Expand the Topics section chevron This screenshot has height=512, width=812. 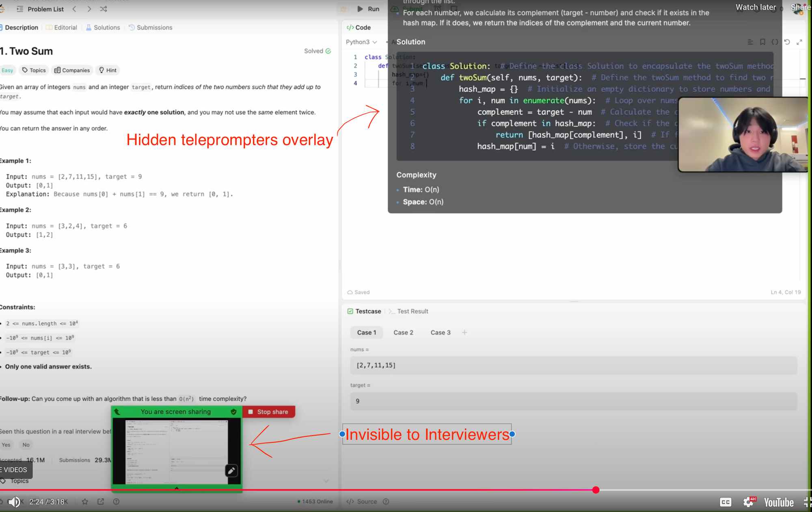click(x=326, y=481)
